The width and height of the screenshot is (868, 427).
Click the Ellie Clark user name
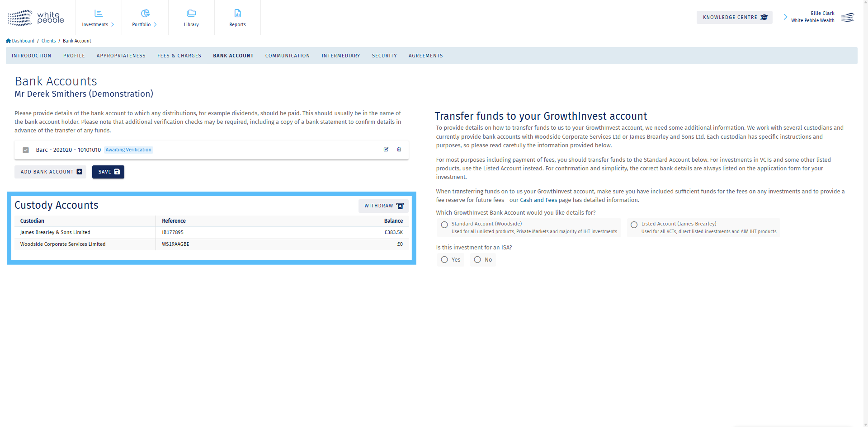tap(823, 13)
